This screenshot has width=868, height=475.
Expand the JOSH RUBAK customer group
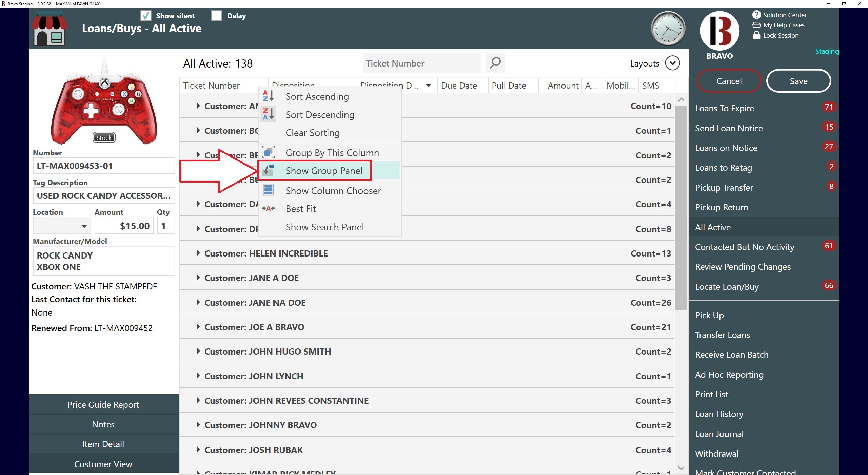[198, 450]
